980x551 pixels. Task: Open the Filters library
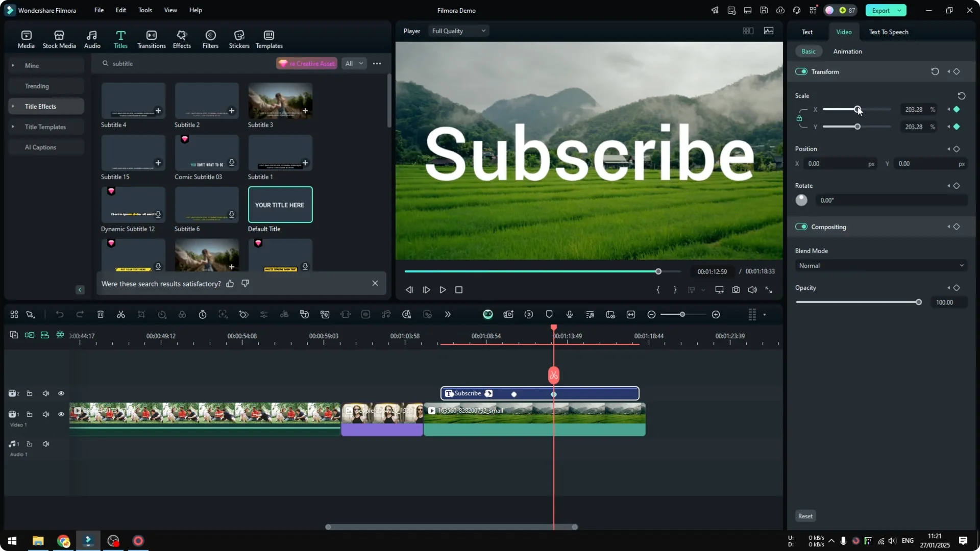click(210, 39)
